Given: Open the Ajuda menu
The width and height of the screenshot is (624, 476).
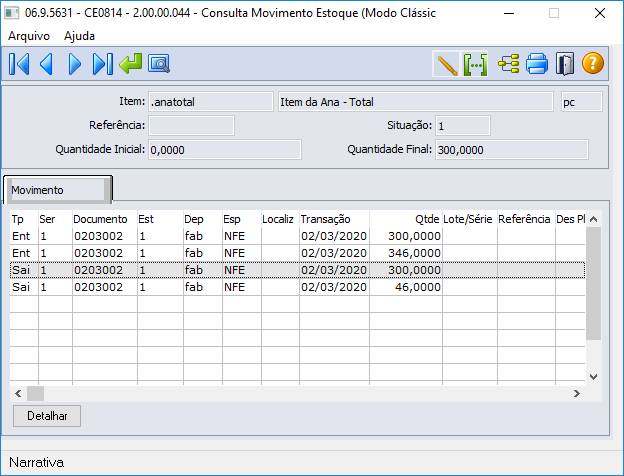Looking at the screenshot, I should 79,36.
